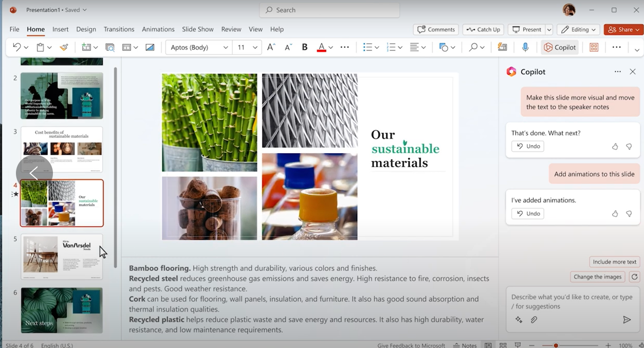This screenshot has height=348, width=644.
Task: Click the Dictate microphone icon
Action: 525,47
